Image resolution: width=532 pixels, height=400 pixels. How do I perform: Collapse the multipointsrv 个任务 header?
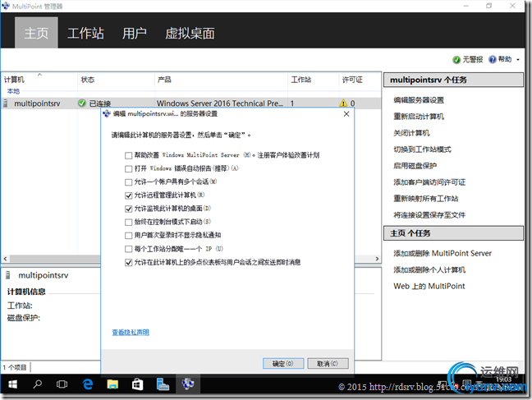(453, 80)
